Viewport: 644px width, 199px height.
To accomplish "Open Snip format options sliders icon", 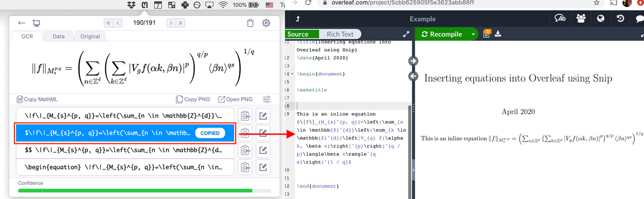I will point(267,99).
